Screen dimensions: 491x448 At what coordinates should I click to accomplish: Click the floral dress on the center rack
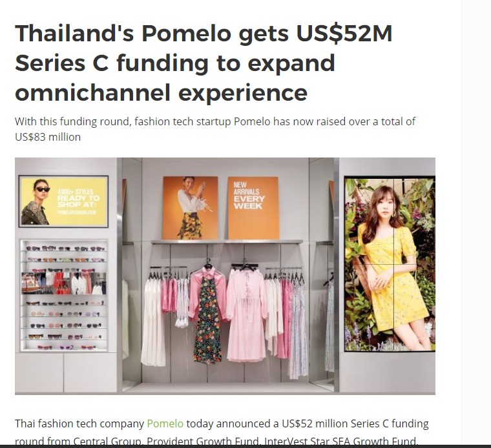pos(207,318)
